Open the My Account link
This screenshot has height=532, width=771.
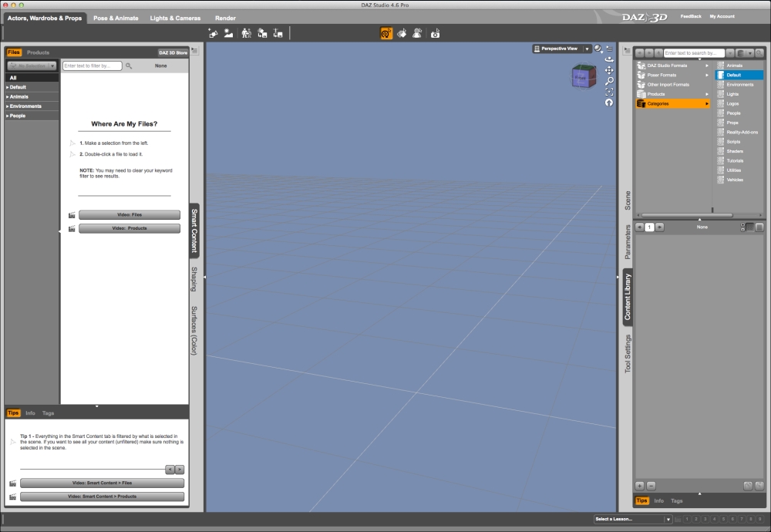[722, 16]
